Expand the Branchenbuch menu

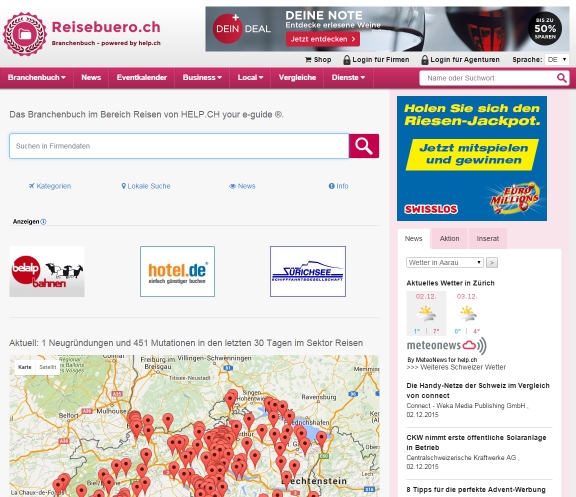[x=37, y=78]
